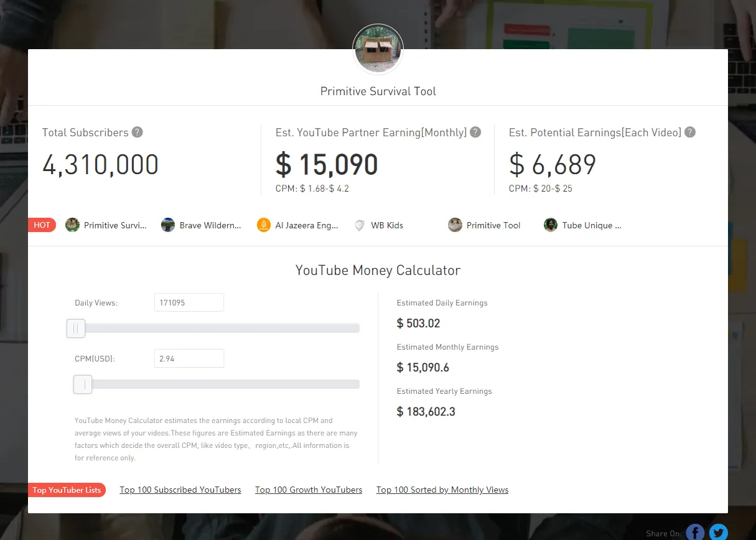The height and width of the screenshot is (540, 756).
Task: Click help icon beside Total Subscribers
Action: 138,133
